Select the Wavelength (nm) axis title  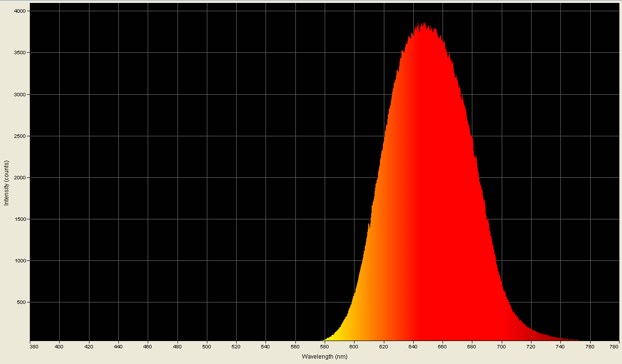[324, 357]
